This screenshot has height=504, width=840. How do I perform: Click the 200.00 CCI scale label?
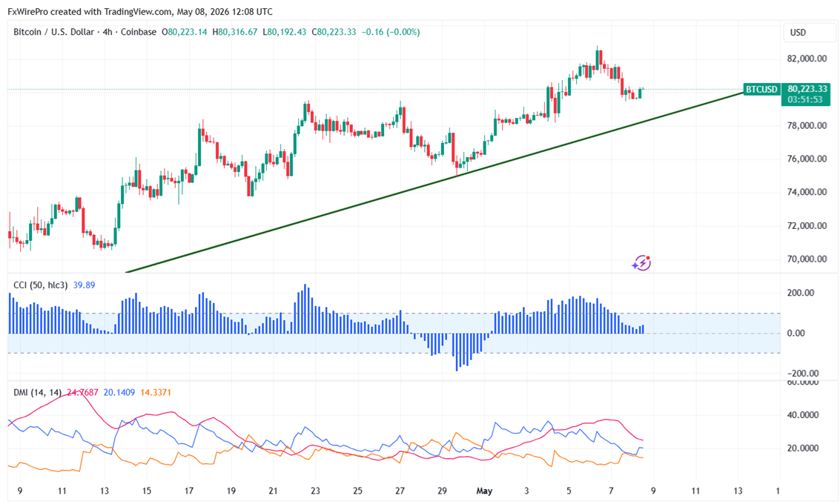pyautogui.click(x=801, y=293)
